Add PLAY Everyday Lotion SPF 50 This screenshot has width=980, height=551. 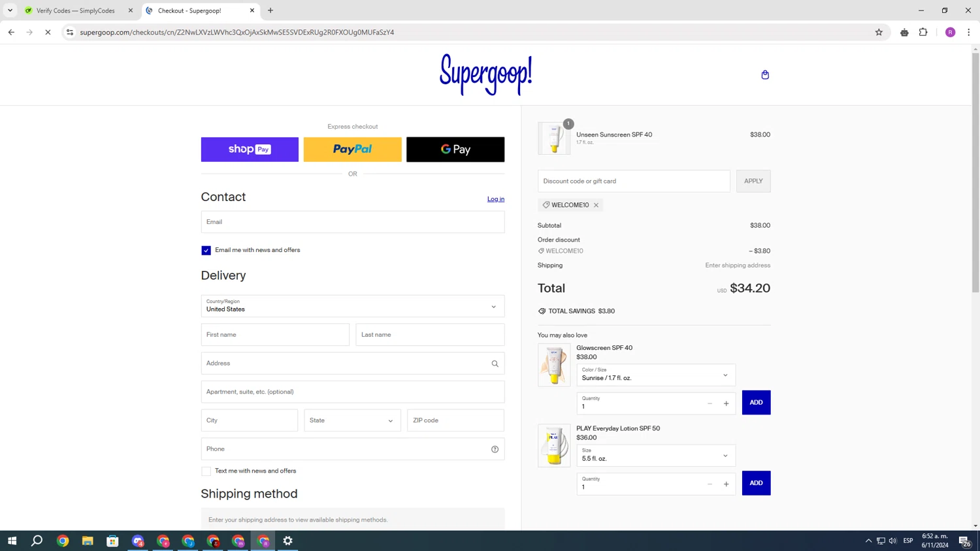tap(756, 483)
